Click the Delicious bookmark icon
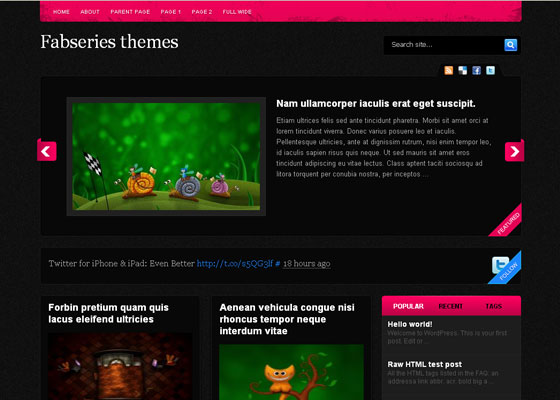This screenshot has width=560, height=400. 462,70
